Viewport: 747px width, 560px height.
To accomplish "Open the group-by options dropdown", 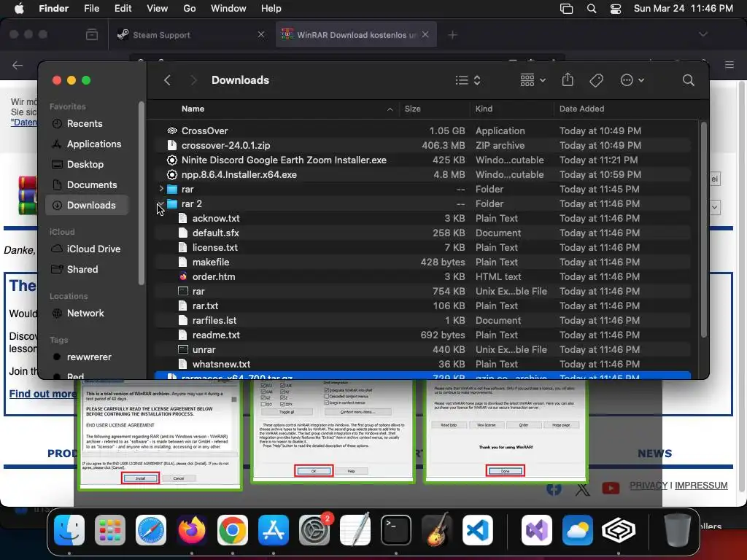I will (x=533, y=80).
